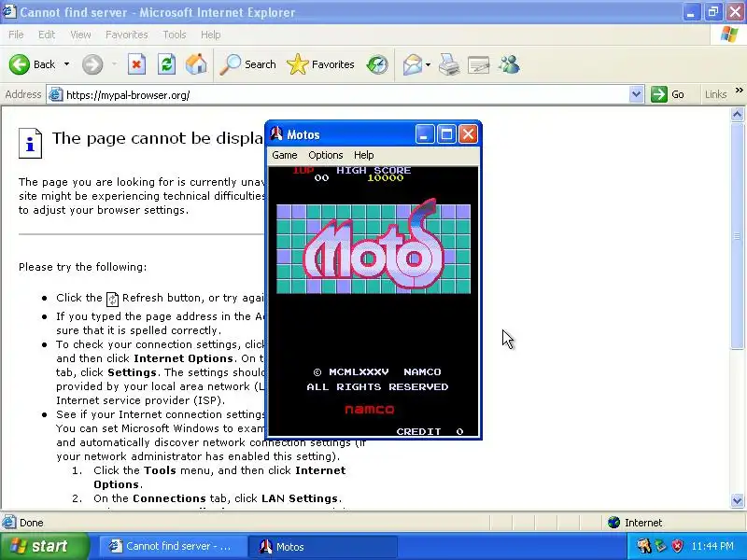
Task: Open the File menu in Internet Explorer
Action: pyautogui.click(x=16, y=35)
